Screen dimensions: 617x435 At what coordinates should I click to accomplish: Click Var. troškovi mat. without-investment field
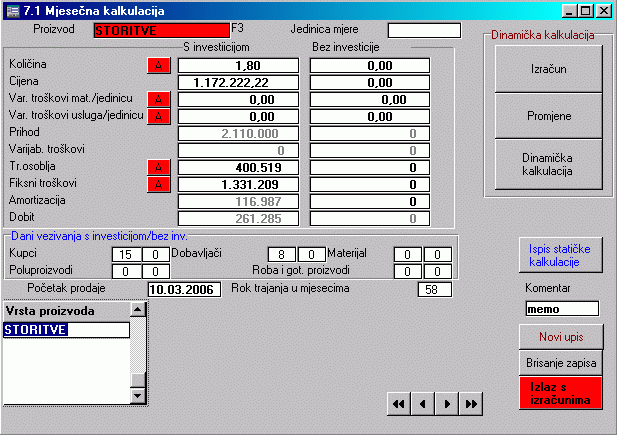pos(370,100)
